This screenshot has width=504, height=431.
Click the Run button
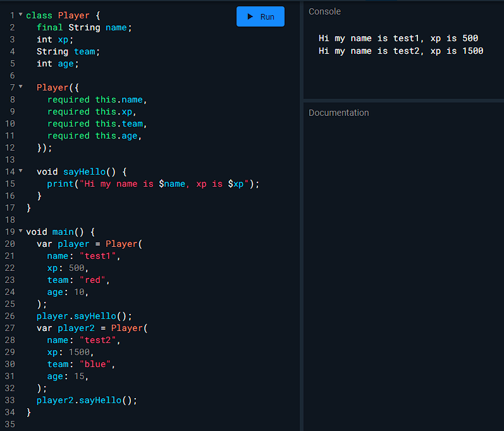[261, 16]
